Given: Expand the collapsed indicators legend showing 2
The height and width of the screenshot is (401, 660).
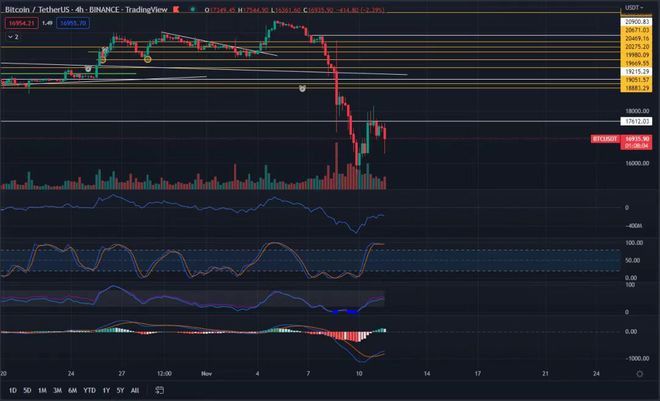Looking at the screenshot, I should pyautogui.click(x=12, y=34).
